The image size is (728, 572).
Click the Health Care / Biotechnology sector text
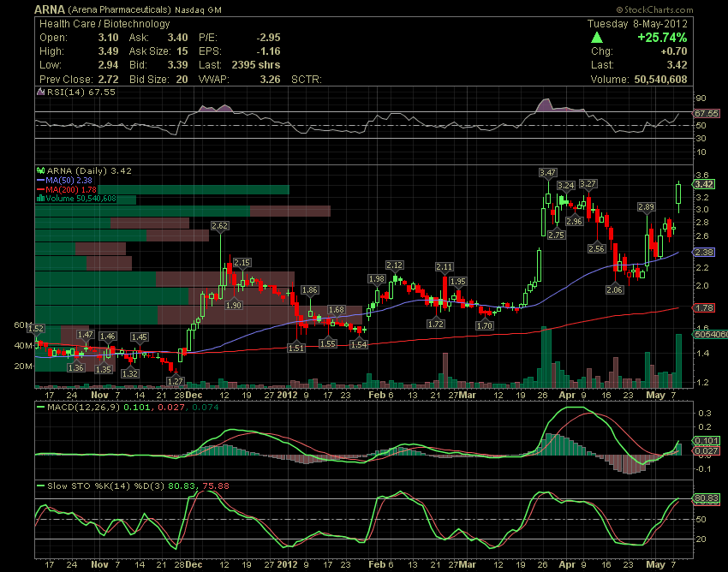pyautogui.click(x=104, y=24)
